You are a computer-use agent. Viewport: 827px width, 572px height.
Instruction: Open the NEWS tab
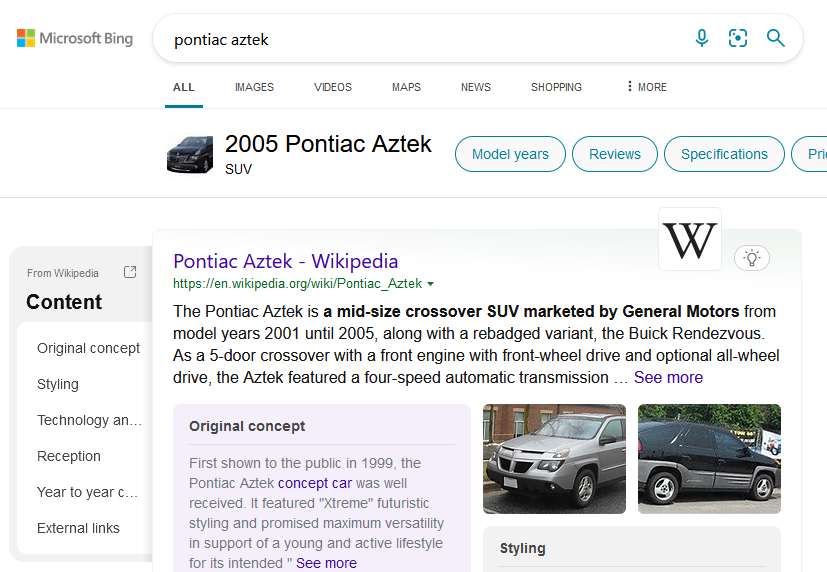[476, 87]
